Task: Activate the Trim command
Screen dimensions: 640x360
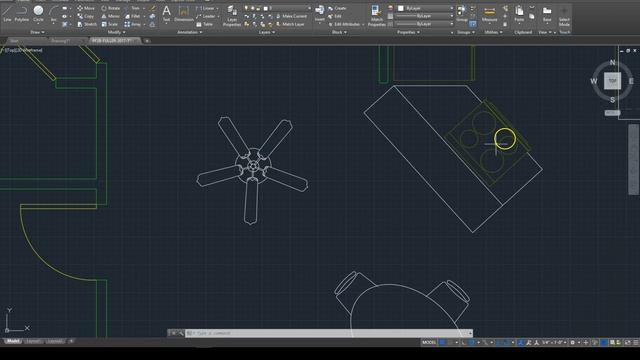Action: coord(132,8)
